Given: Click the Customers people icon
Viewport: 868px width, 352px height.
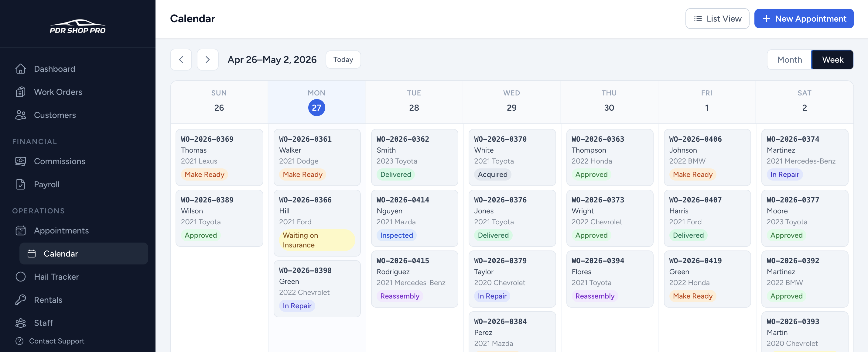Looking at the screenshot, I should tap(21, 115).
